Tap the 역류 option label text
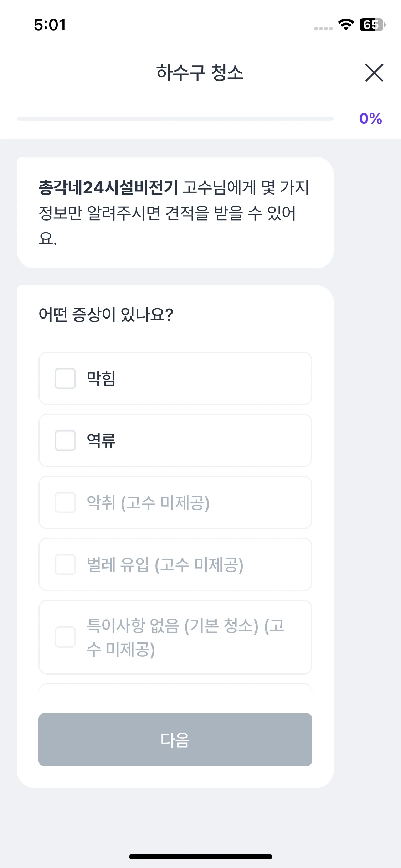The image size is (401, 868). (101, 440)
